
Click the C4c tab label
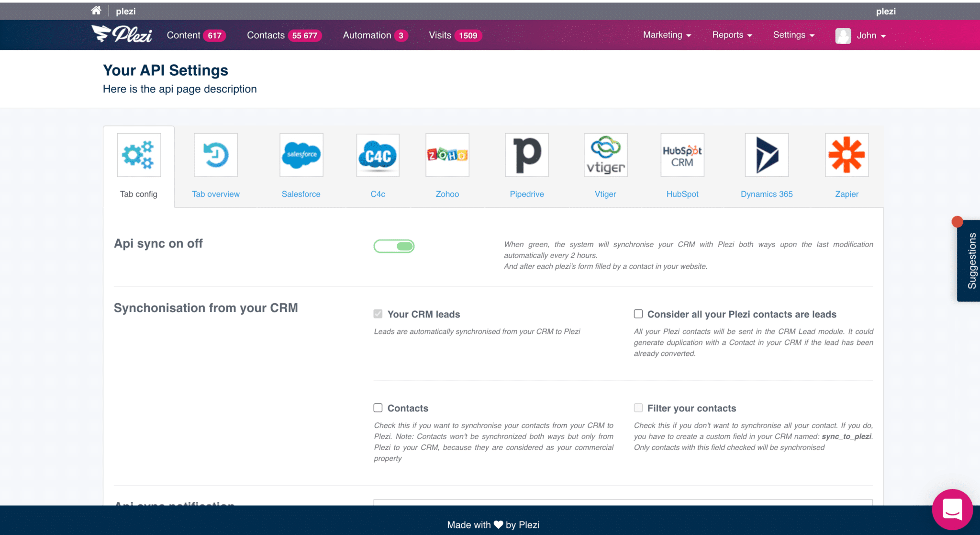[x=378, y=194]
